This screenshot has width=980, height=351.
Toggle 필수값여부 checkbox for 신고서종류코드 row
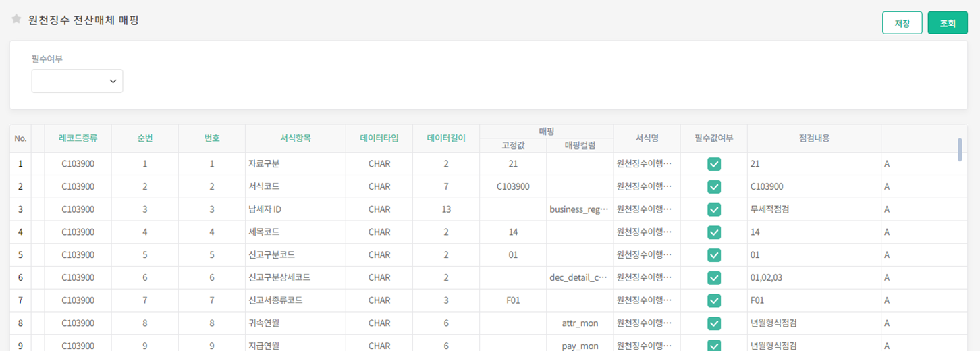(713, 300)
